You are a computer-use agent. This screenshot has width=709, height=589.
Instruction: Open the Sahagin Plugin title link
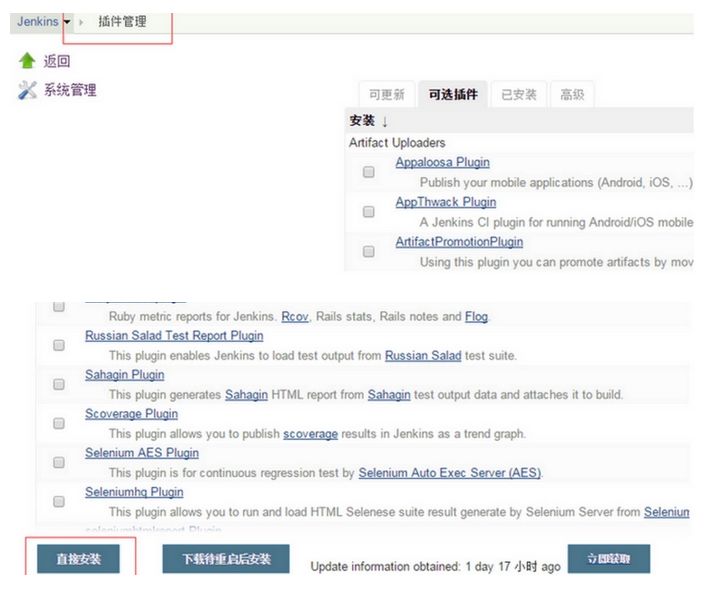124,375
